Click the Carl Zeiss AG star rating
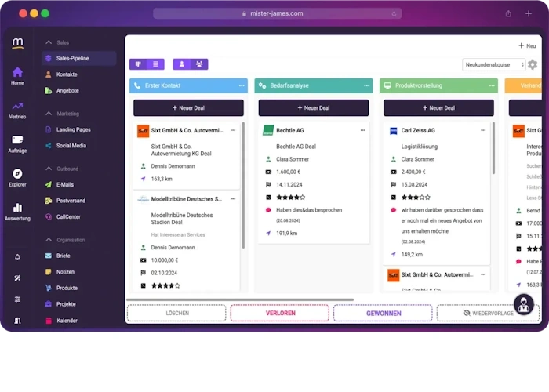549x392 pixels. (x=416, y=198)
